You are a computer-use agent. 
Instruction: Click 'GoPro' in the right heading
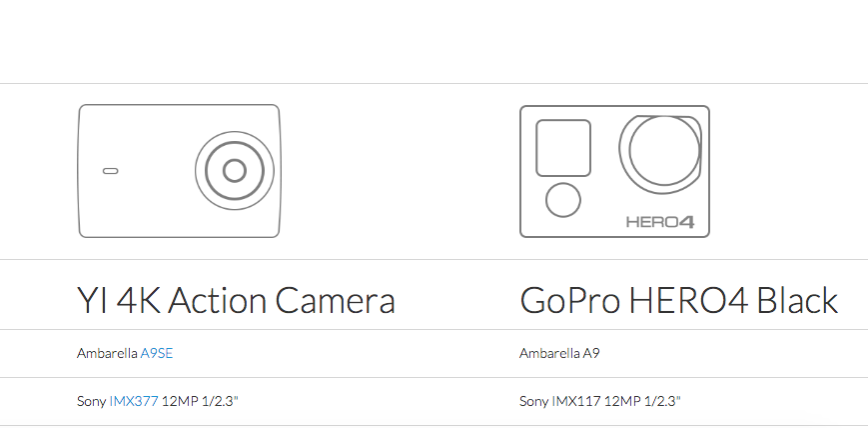point(570,300)
